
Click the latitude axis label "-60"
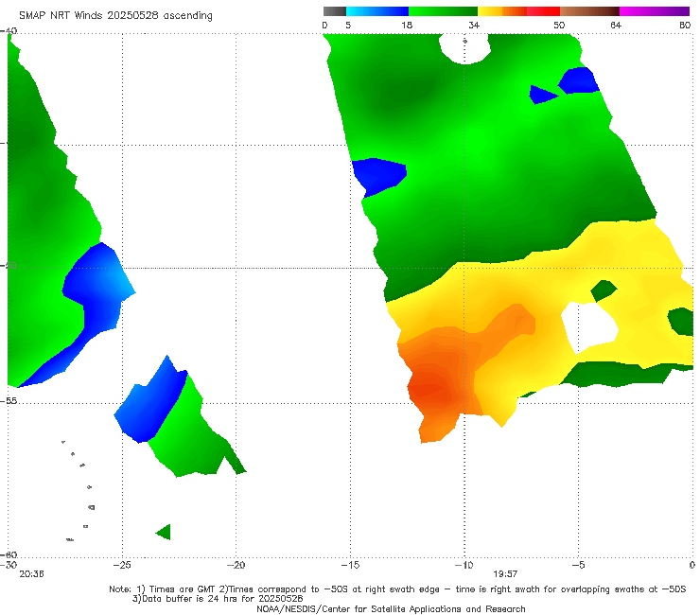pos(9,554)
